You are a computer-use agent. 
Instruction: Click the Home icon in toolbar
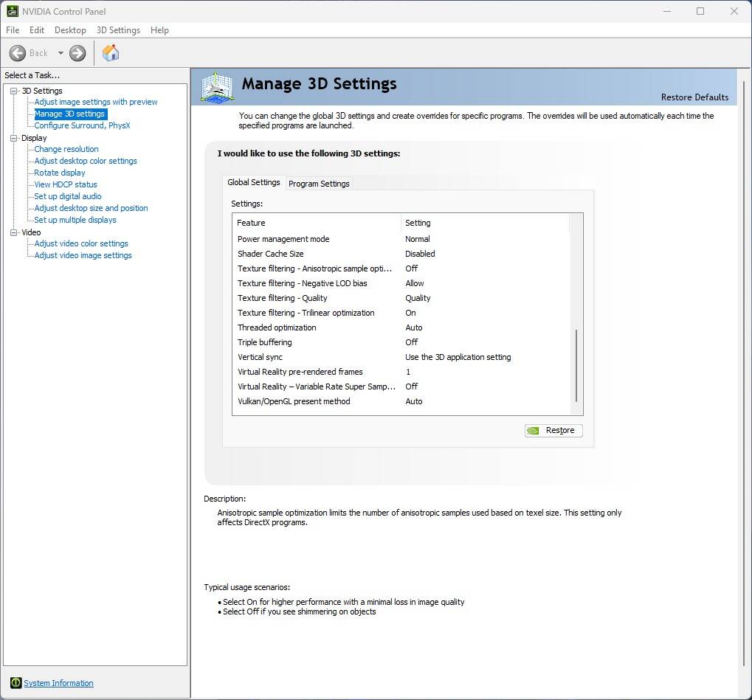[x=111, y=53]
